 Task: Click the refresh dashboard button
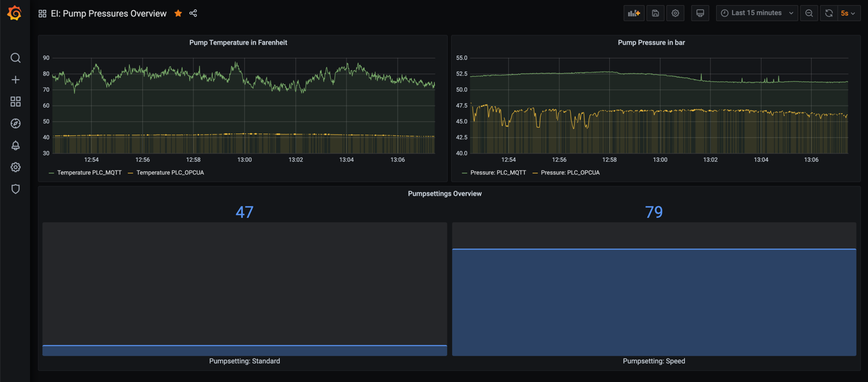828,13
